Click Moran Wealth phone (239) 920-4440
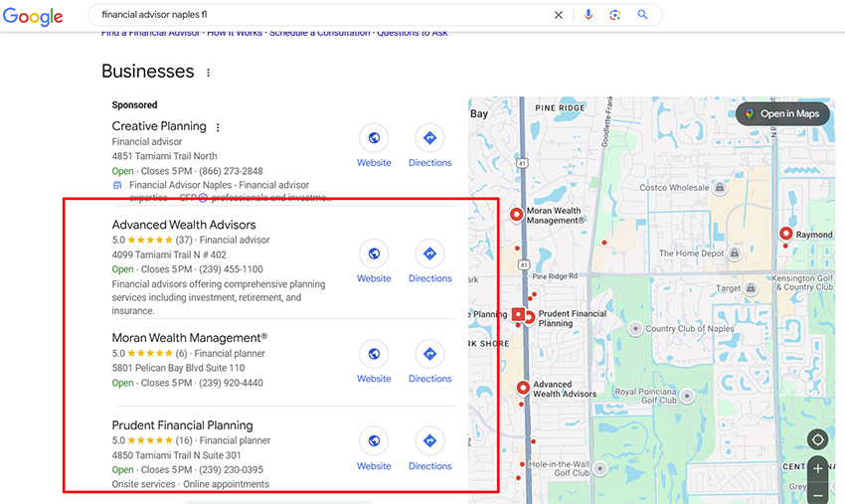Screen dimensions: 845x504 click(231, 383)
